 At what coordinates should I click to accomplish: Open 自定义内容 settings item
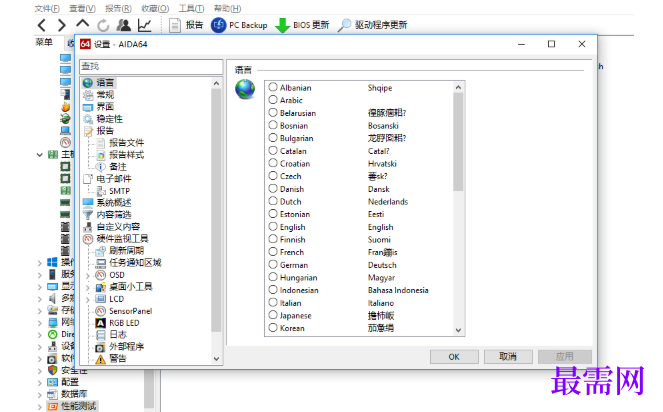click(112, 226)
